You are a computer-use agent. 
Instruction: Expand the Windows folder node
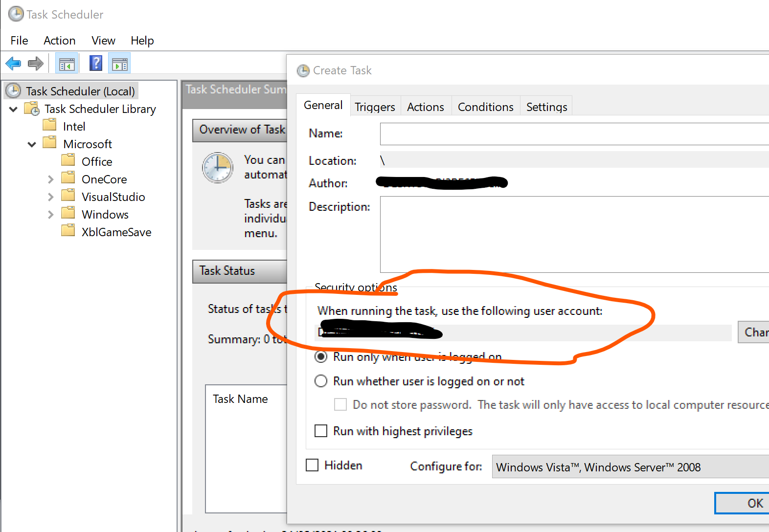tap(50, 215)
